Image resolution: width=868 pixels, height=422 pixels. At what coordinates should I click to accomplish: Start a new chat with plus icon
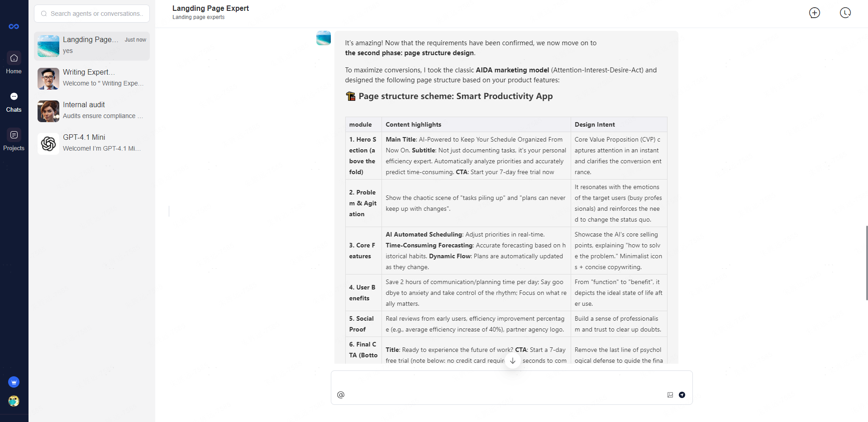pos(814,13)
